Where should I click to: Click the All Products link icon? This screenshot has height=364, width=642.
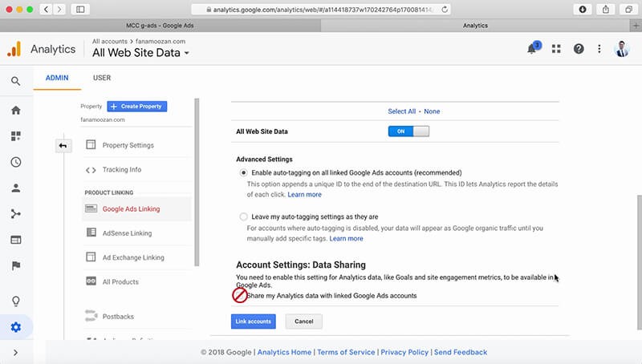[91, 281]
